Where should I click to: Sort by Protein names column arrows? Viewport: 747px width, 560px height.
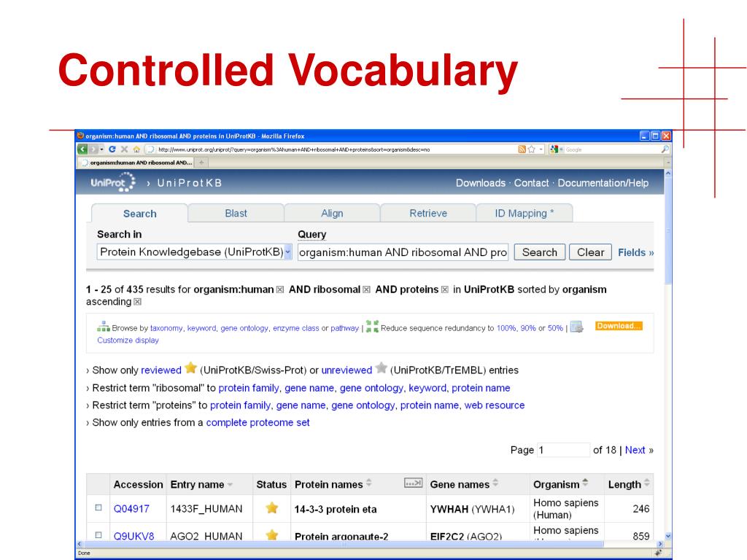[368, 483]
